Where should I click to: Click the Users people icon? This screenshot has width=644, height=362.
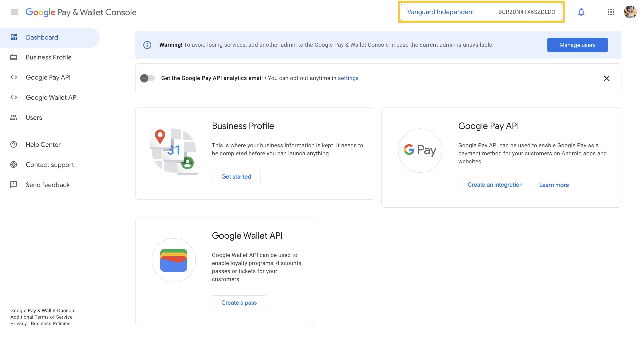click(14, 117)
